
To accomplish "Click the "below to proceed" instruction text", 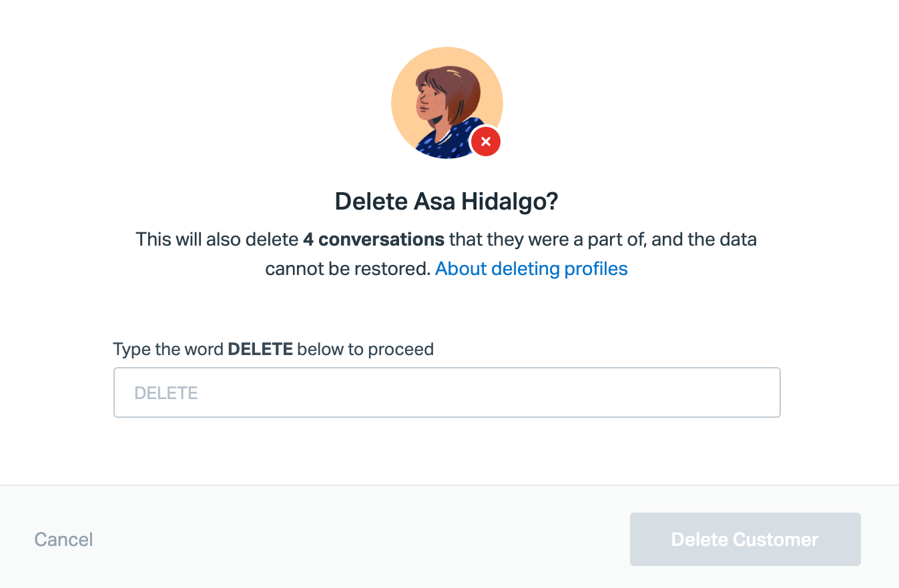I will click(366, 349).
